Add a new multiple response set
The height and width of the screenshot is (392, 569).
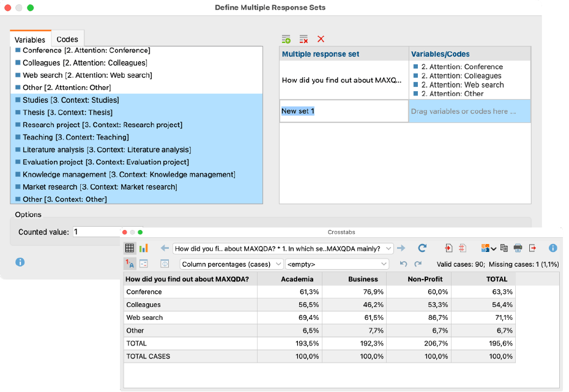tap(286, 39)
